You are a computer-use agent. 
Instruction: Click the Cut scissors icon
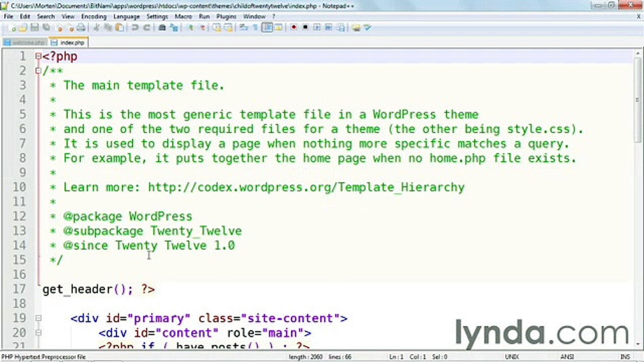pos(96,28)
